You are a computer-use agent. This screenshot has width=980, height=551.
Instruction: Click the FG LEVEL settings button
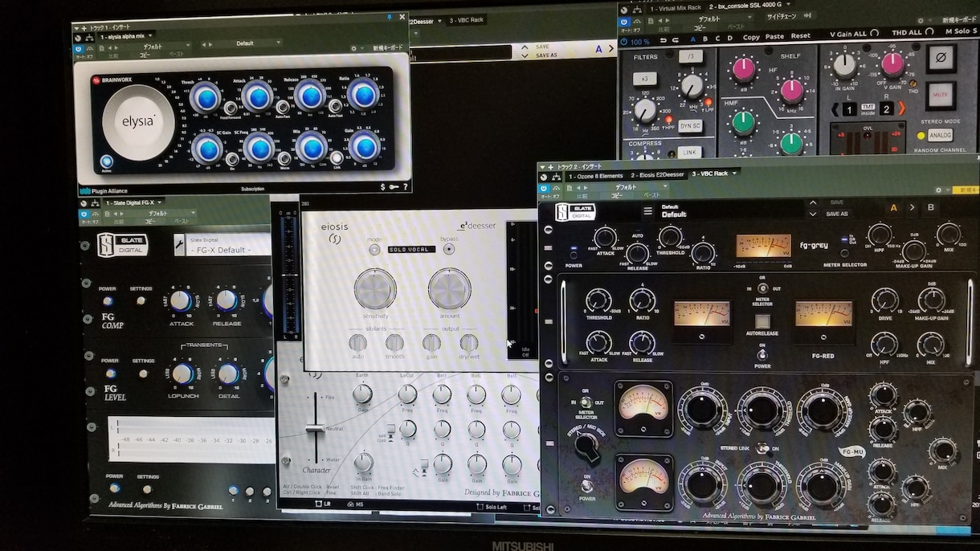[143, 373]
